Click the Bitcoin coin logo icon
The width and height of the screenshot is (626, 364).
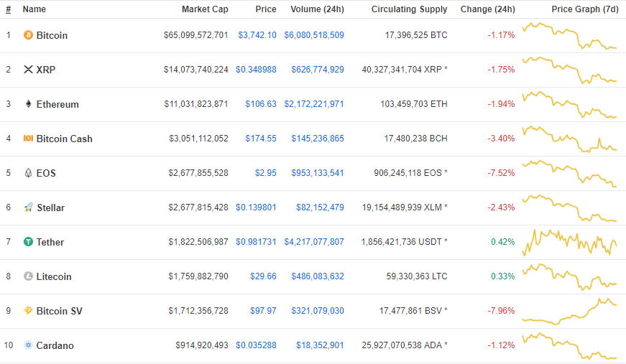(x=29, y=35)
